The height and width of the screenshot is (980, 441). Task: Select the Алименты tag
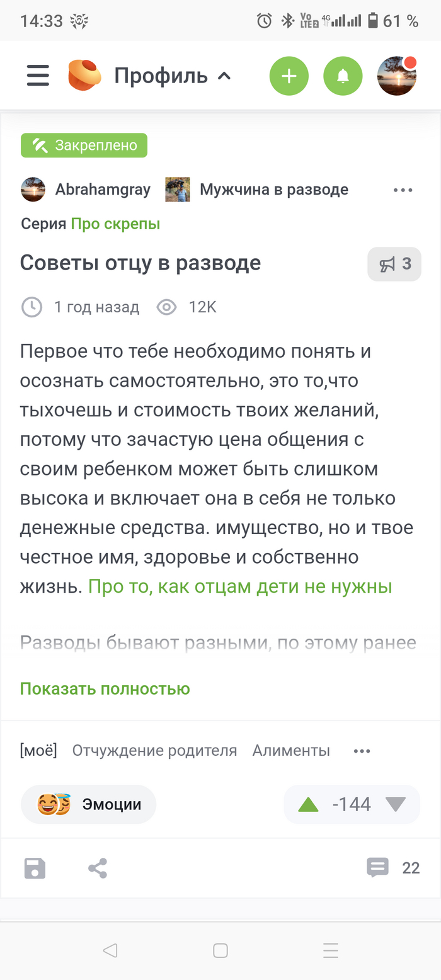292,750
